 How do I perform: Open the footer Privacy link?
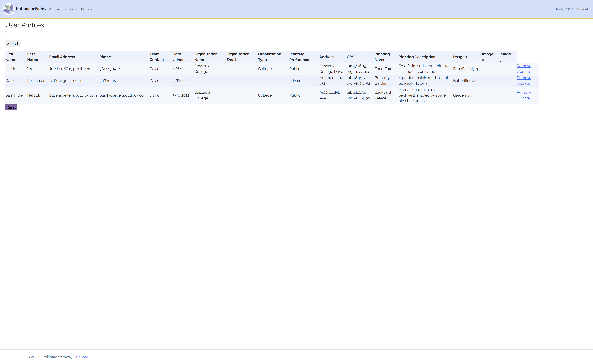pyautogui.click(x=82, y=357)
